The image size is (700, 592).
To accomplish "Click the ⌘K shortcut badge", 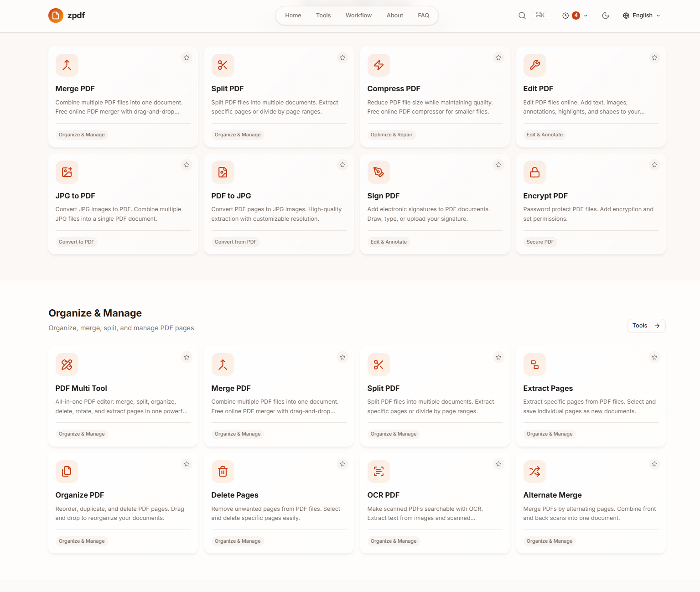I will click(x=540, y=16).
